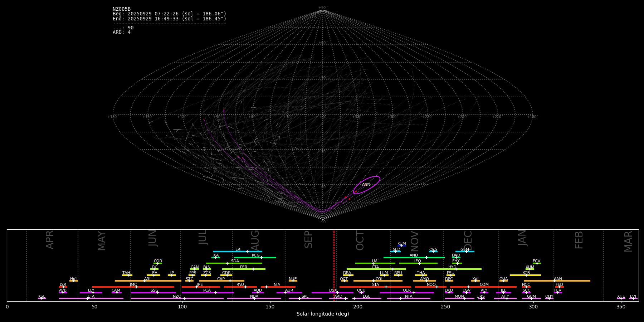Click the 'ARD: 4' legend entry

122,33
